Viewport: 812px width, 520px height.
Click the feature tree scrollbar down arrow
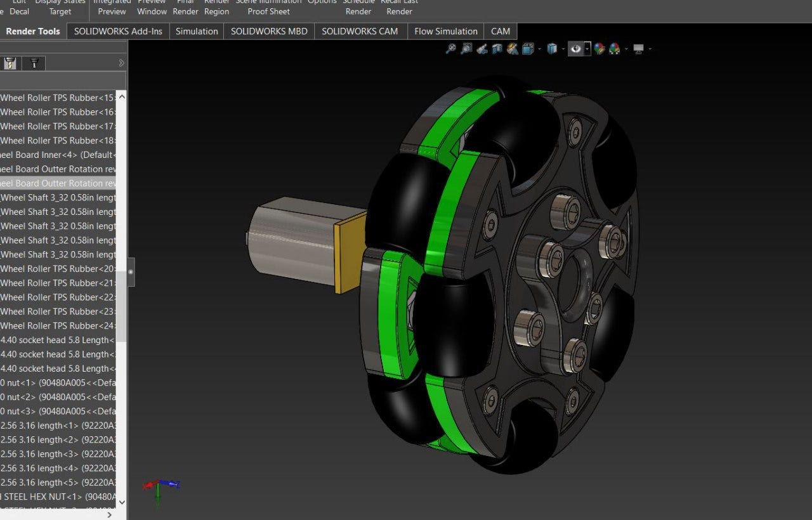[x=122, y=502]
